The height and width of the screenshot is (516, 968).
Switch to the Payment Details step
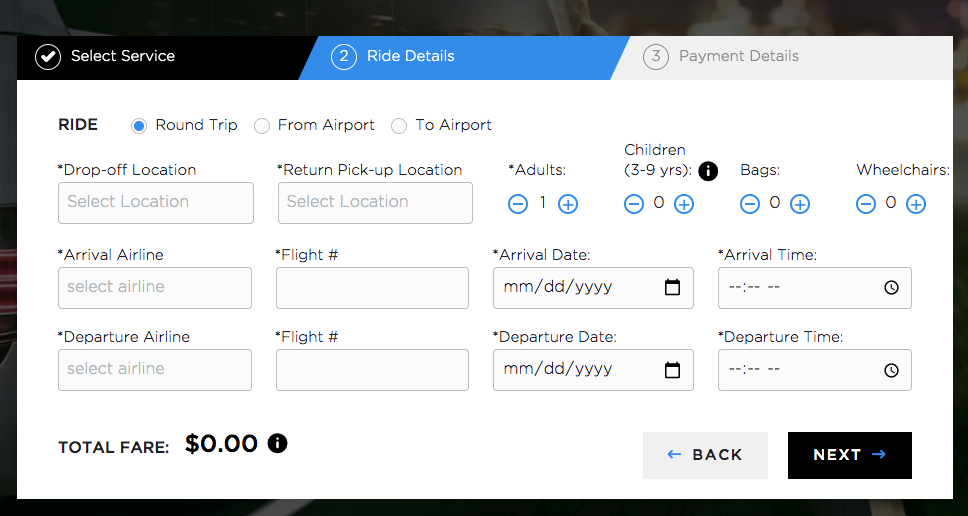[x=738, y=57]
